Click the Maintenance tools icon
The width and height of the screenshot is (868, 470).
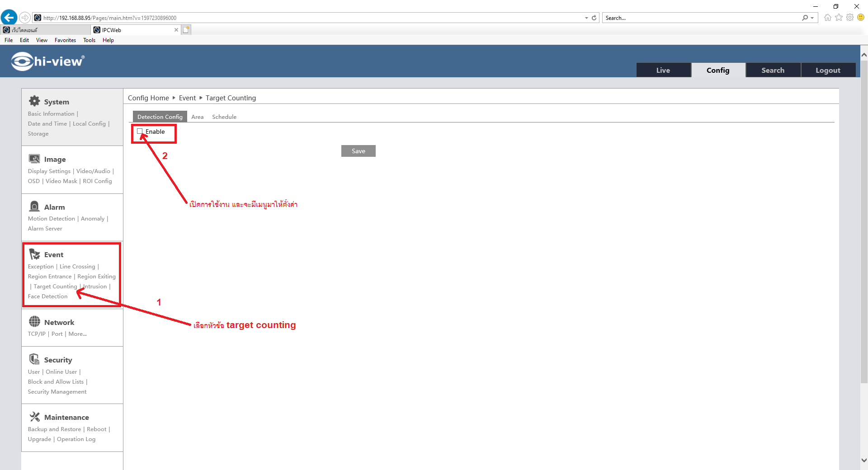[34, 417]
